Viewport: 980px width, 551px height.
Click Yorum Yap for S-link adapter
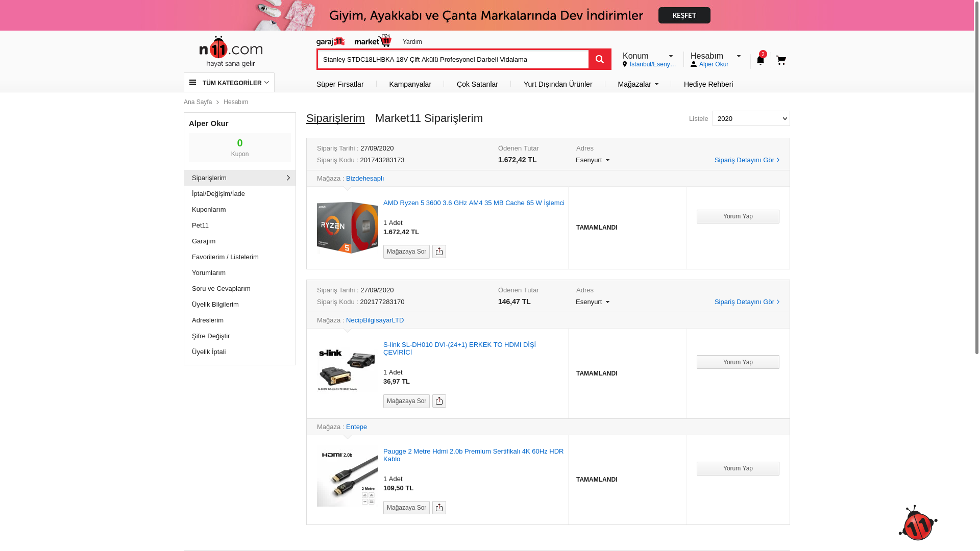tap(738, 362)
